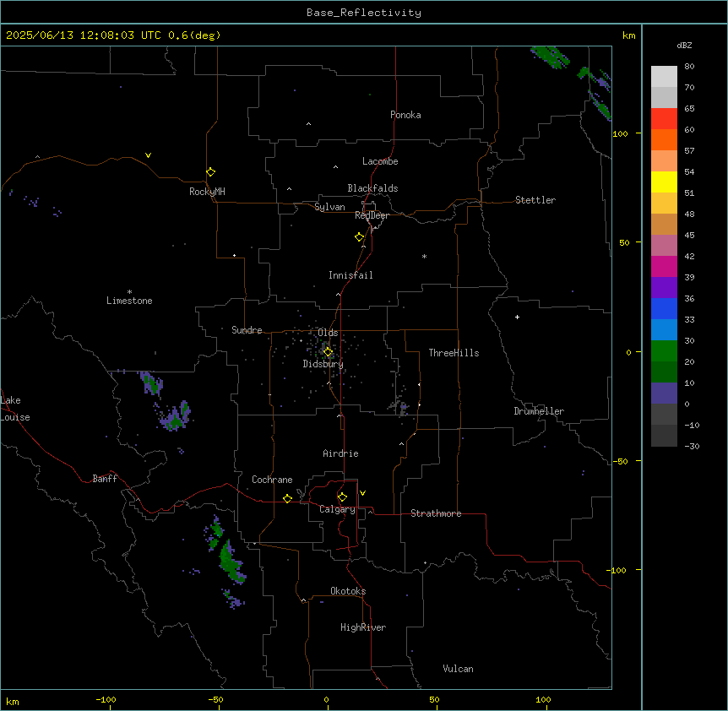Select the 0 tick label on right axis
Viewport: 728px width, 711px height.
628,352
